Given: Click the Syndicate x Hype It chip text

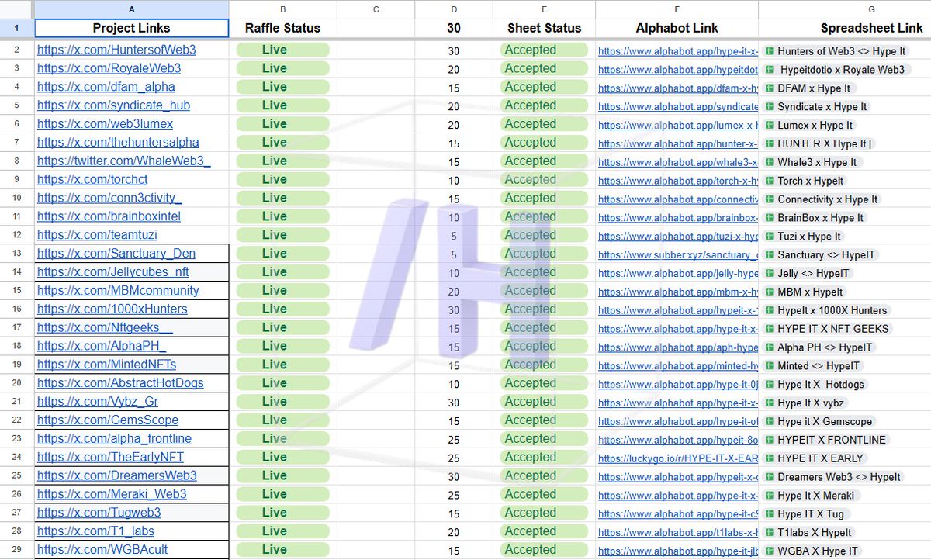Looking at the screenshot, I should (x=822, y=106).
